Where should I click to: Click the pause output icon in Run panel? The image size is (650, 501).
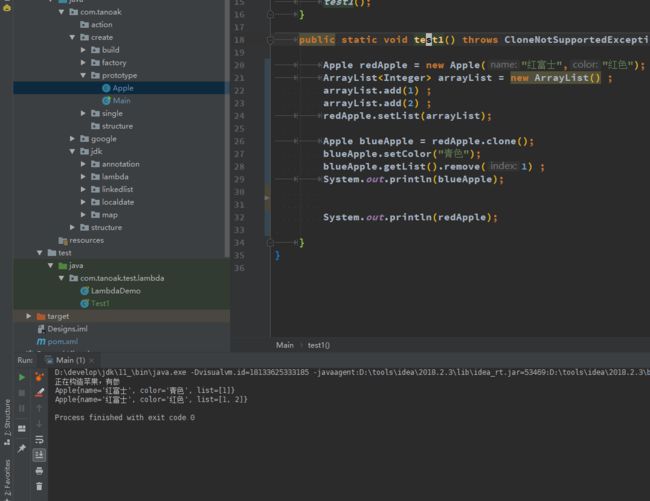click(x=22, y=409)
